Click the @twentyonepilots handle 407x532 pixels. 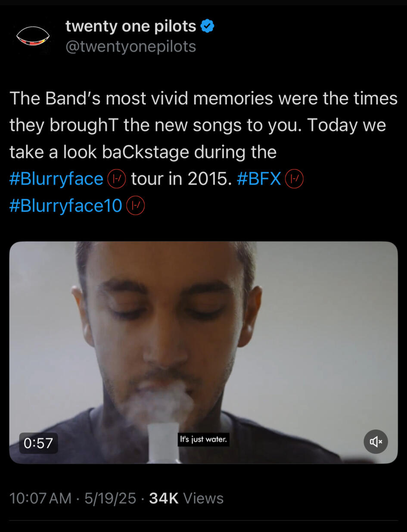click(x=130, y=47)
